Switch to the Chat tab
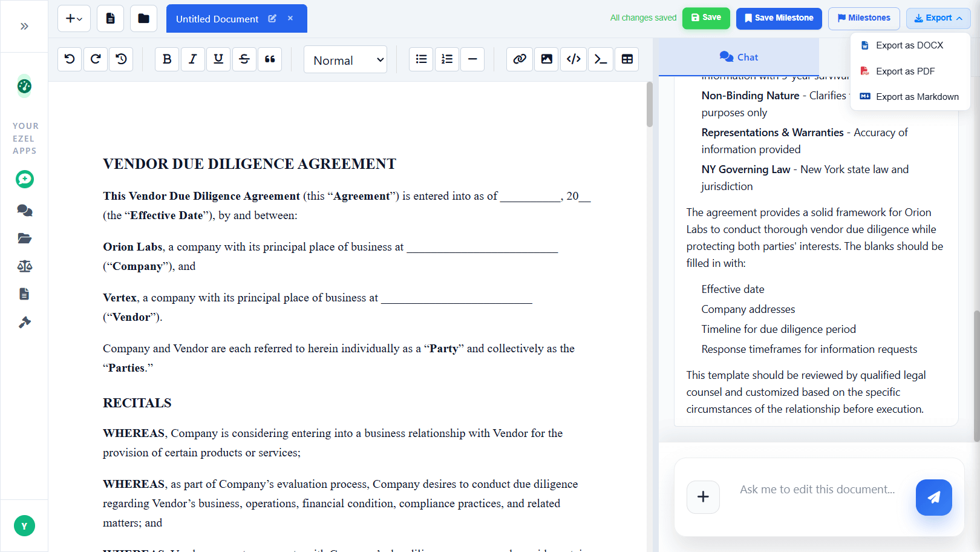 [x=739, y=57]
